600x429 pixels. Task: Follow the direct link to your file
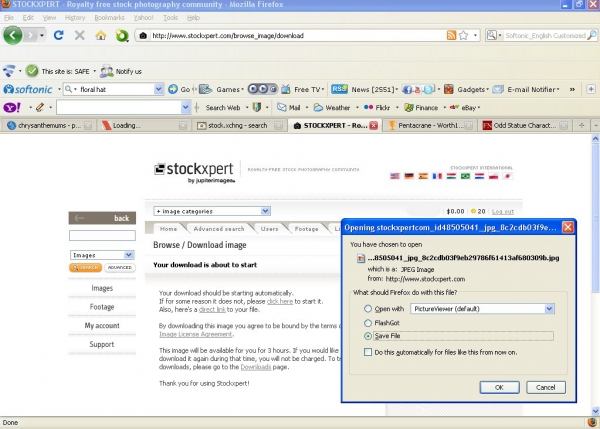click(x=212, y=310)
